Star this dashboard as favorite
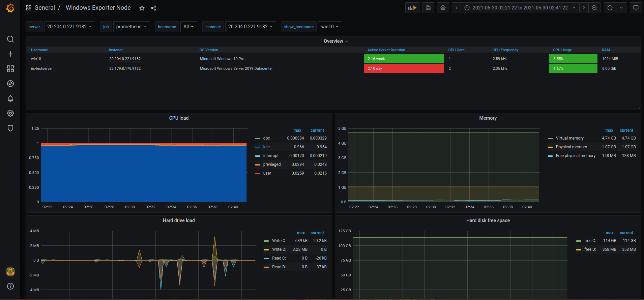The image size is (644, 300). 142,8
